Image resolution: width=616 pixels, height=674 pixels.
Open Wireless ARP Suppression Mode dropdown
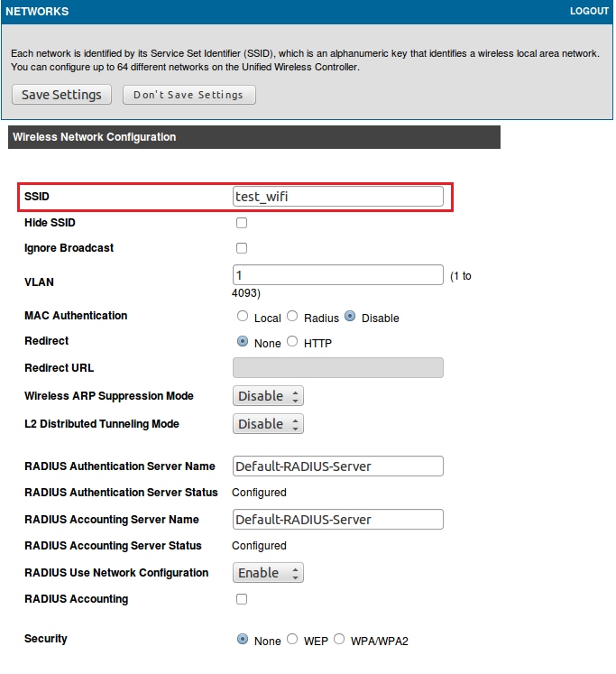point(268,396)
